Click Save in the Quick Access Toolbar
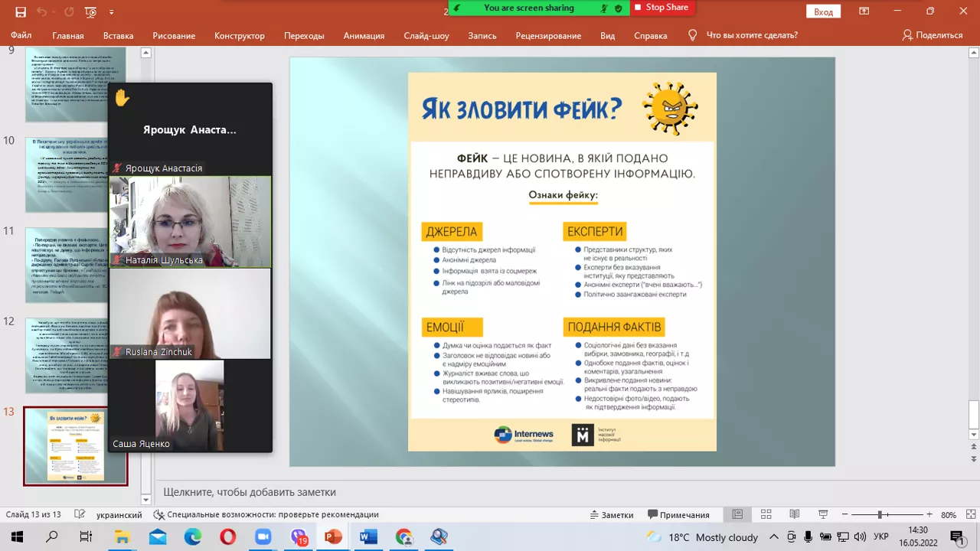The height and width of the screenshot is (551, 980). (x=21, y=12)
